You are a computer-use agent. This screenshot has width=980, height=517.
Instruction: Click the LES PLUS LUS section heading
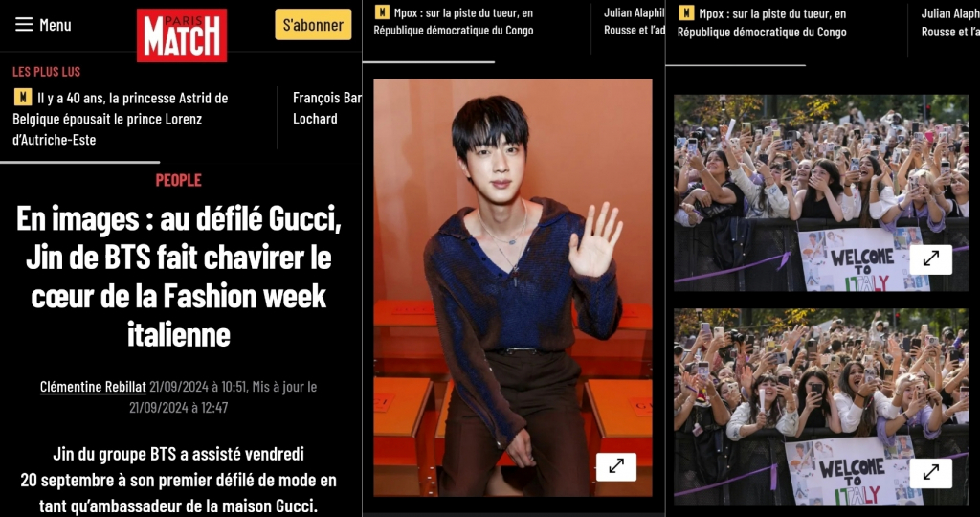46,72
